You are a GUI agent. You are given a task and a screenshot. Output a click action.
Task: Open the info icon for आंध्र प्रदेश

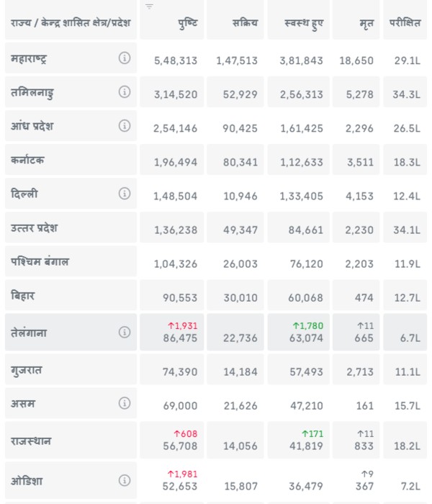(125, 126)
